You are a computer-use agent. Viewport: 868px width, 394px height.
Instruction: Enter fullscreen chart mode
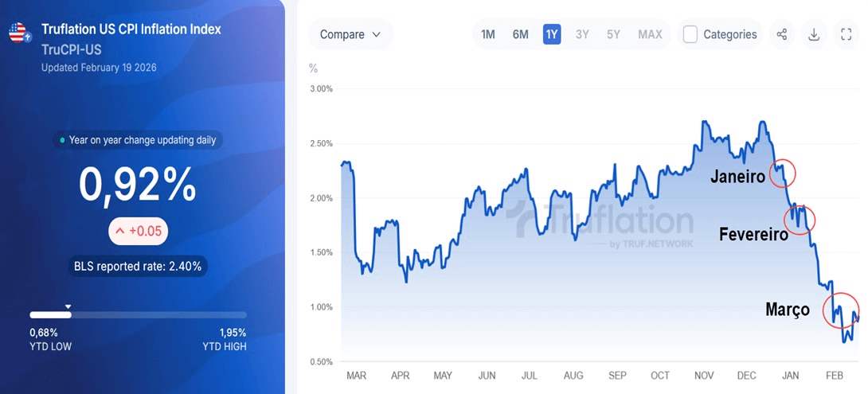coord(846,34)
